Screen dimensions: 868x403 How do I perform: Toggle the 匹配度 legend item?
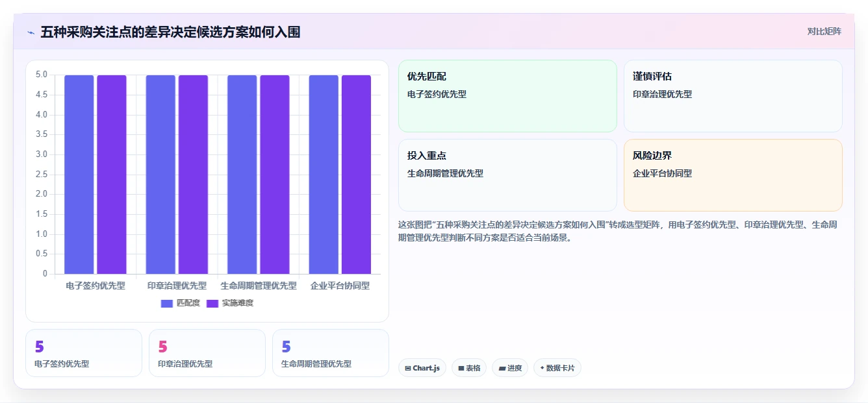click(x=181, y=303)
